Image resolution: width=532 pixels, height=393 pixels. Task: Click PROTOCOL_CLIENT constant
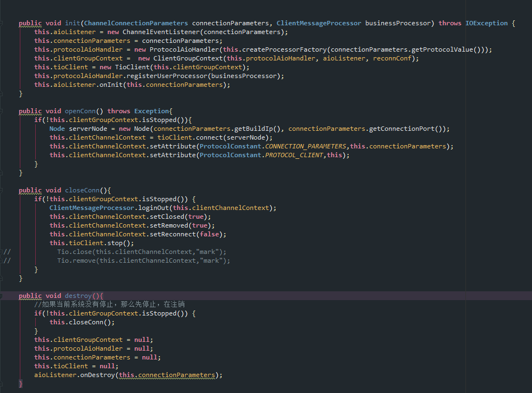click(x=294, y=155)
